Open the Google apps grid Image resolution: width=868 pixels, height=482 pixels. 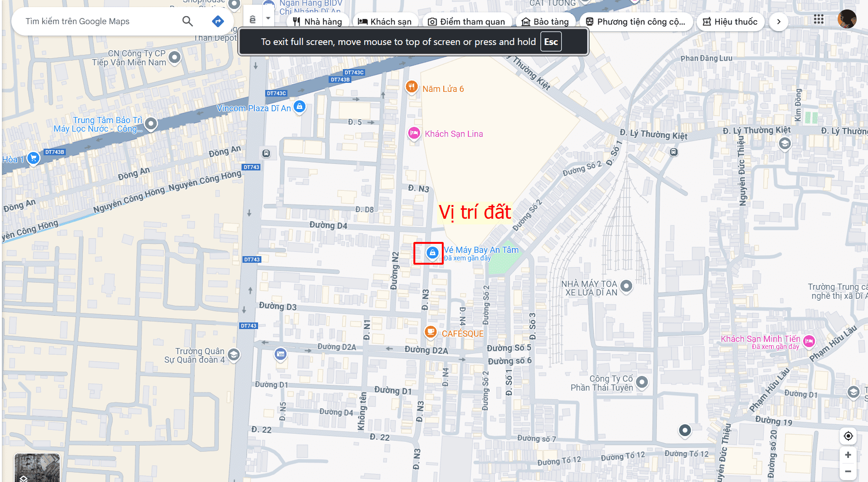click(x=818, y=19)
